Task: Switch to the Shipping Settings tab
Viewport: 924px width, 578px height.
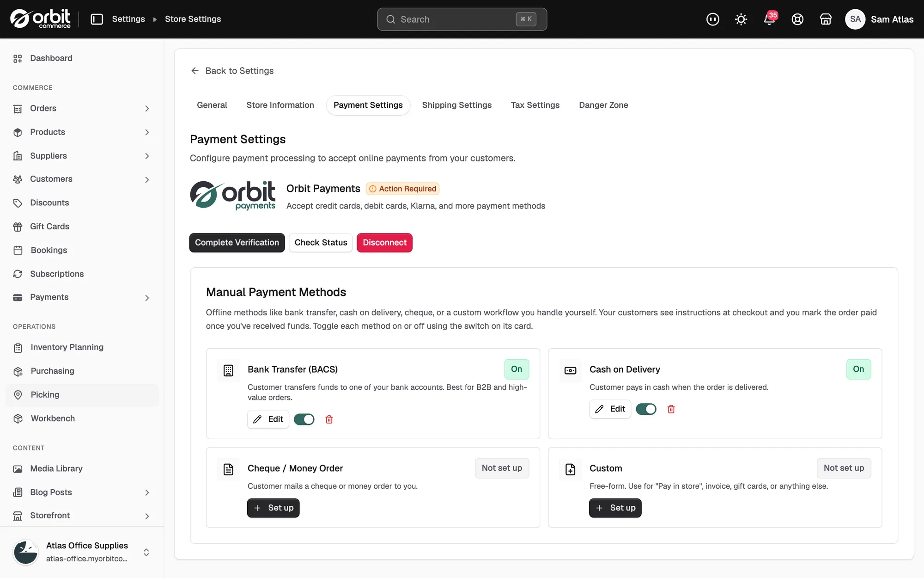Action: coord(456,105)
